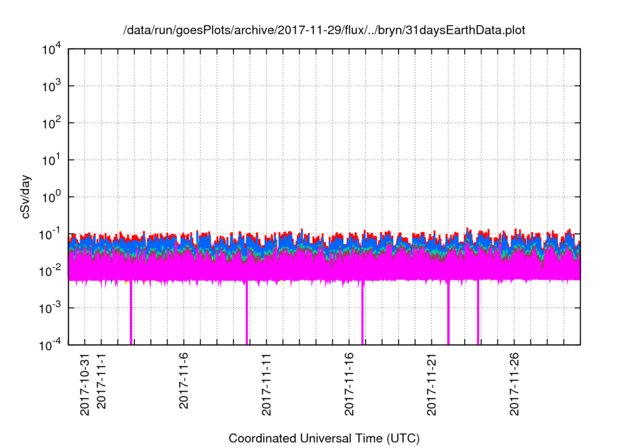Click the 2017-11-1 date tick label
The height and width of the screenshot is (448, 640).
point(101,381)
